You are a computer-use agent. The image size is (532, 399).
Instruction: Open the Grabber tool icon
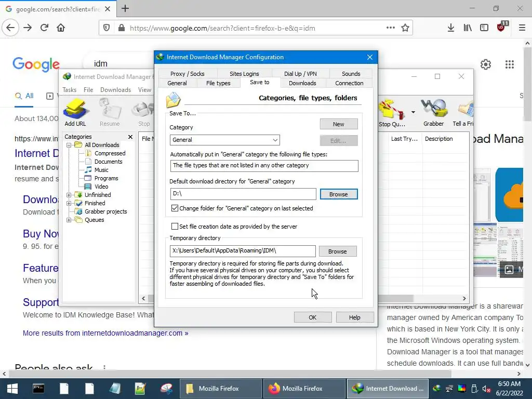click(433, 113)
